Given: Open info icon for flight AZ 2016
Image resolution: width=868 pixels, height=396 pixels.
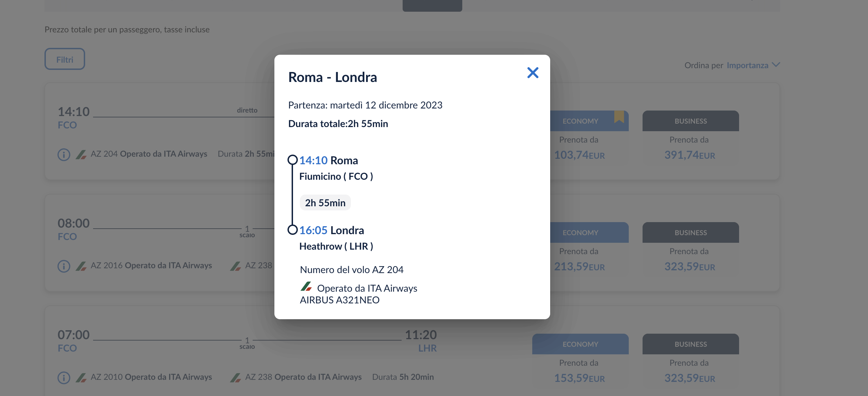Looking at the screenshot, I should pyautogui.click(x=64, y=266).
